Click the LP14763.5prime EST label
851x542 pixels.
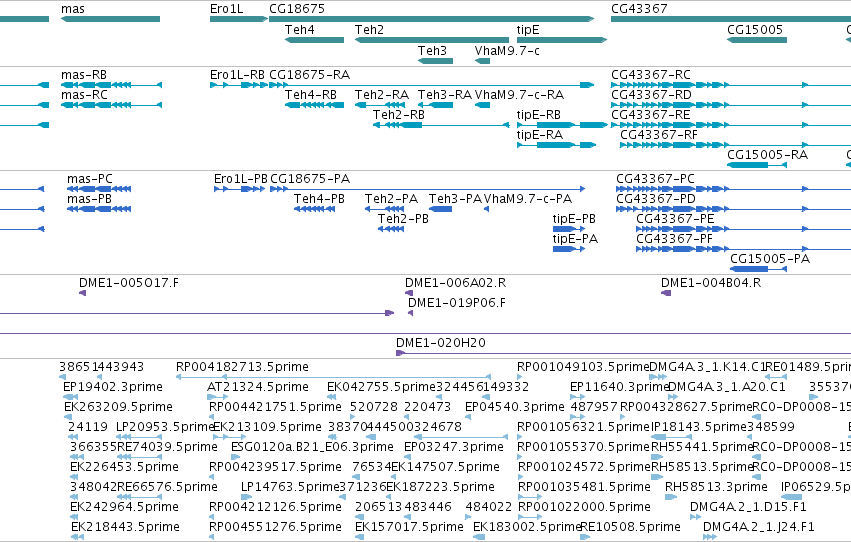(x=290, y=487)
